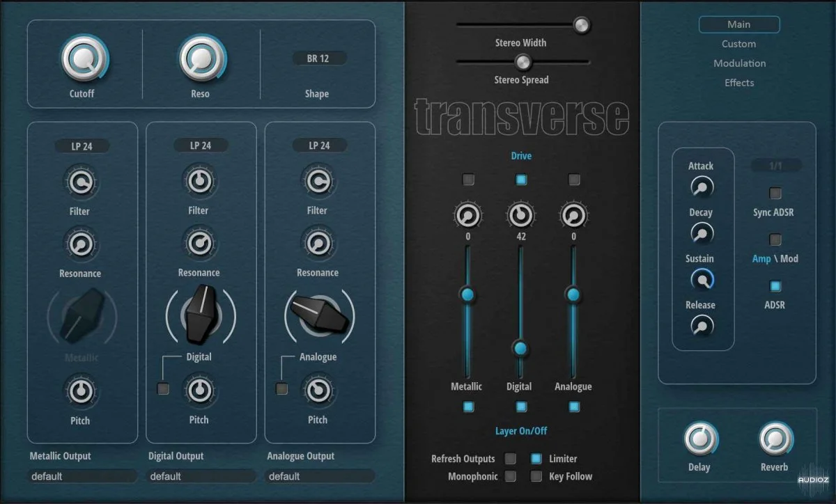Click the Release knob

(x=702, y=326)
